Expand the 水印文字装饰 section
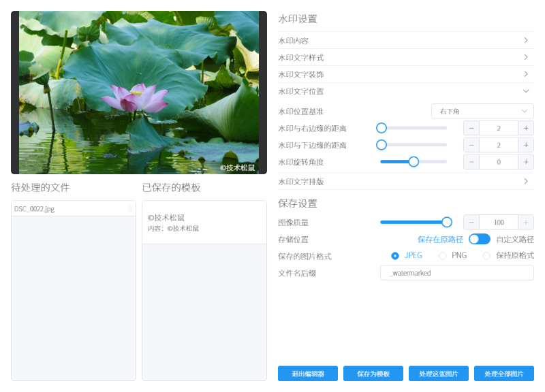Screen dimensions: 545x392 pyautogui.click(x=405, y=74)
